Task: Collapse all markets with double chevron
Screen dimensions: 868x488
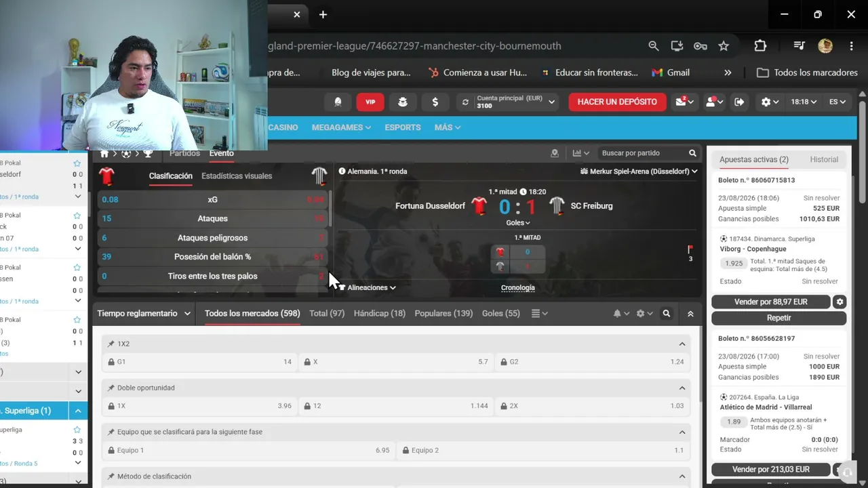Action: (x=690, y=314)
